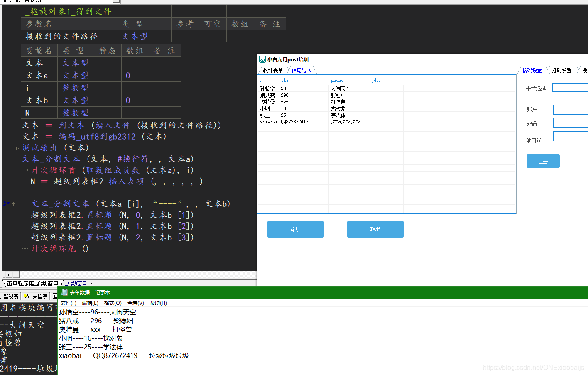The height and width of the screenshot is (375, 588).
Task: Click the 添加 button
Action: [296, 229]
